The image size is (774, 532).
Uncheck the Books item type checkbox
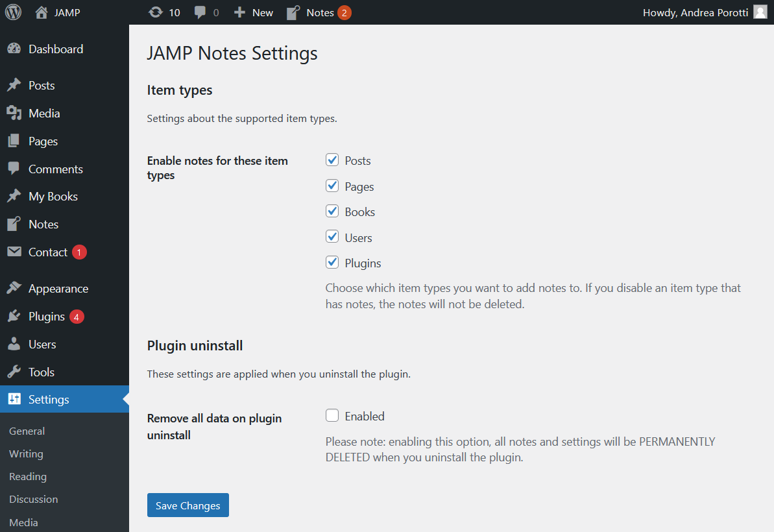click(x=332, y=212)
